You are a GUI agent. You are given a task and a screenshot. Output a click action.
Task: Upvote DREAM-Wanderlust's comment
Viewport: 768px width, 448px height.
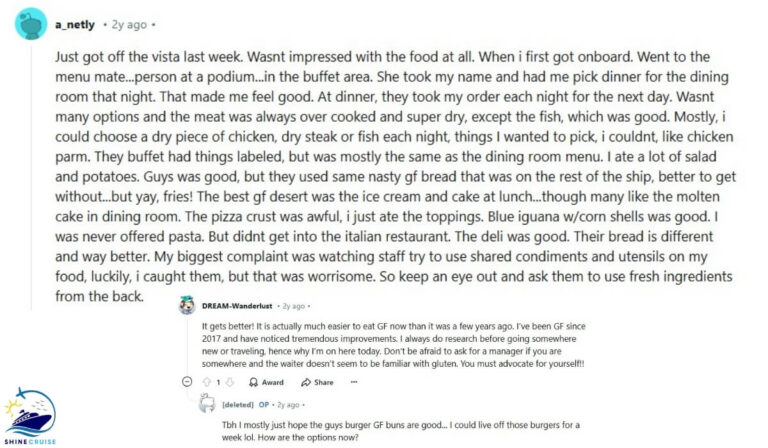(207, 382)
